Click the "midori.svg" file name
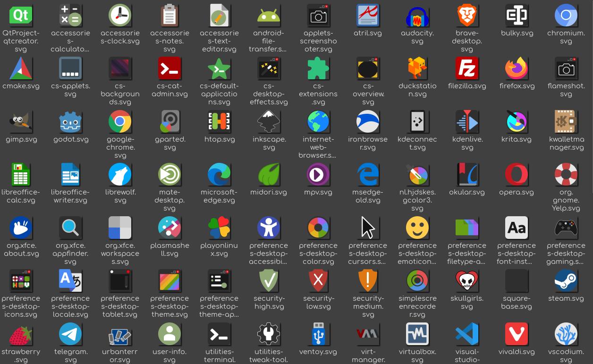593x364 pixels. click(x=269, y=192)
